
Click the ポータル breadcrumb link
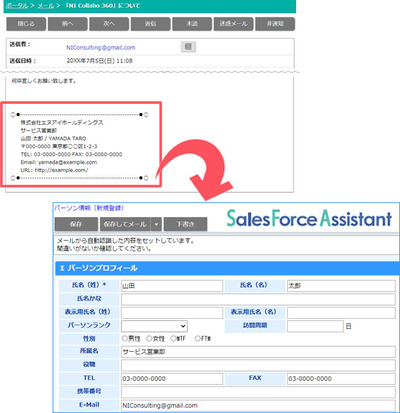pyautogui.click(x=17, y=6)
